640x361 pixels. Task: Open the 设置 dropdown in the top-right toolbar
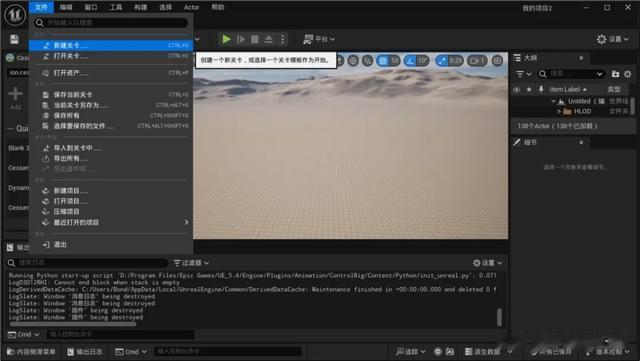coord(613,39)
